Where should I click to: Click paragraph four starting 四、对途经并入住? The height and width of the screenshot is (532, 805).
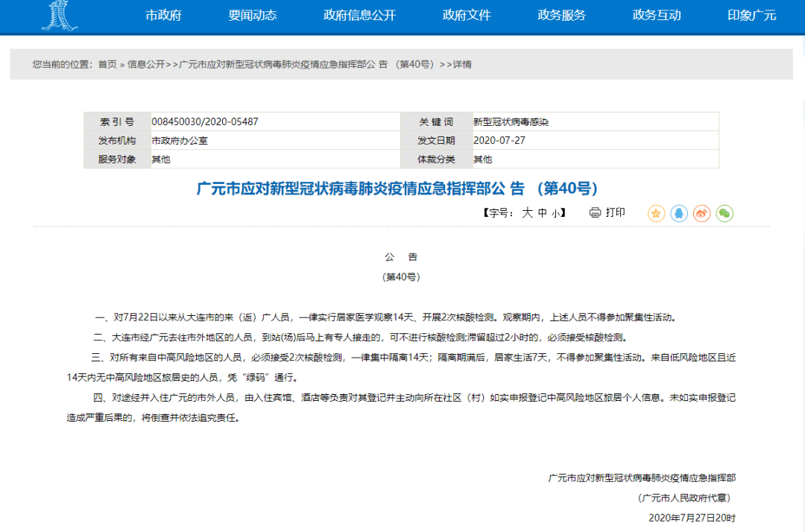[x=401, y=408]
